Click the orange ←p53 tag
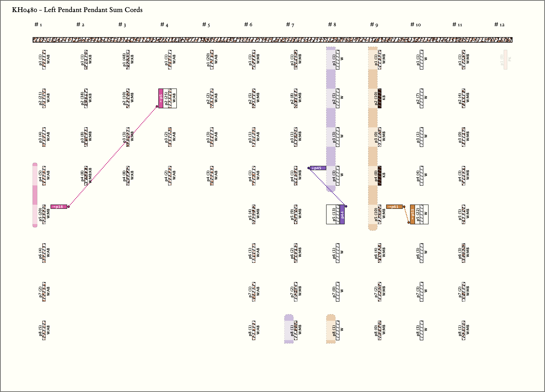Screen dimensions: 545x392 point(412,214)
